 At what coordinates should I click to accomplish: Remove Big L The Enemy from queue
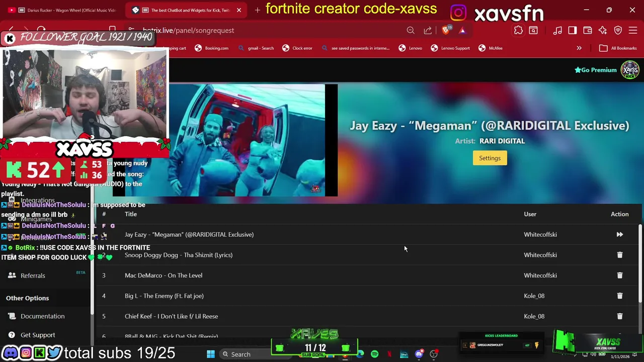click(x=619, y=296)
